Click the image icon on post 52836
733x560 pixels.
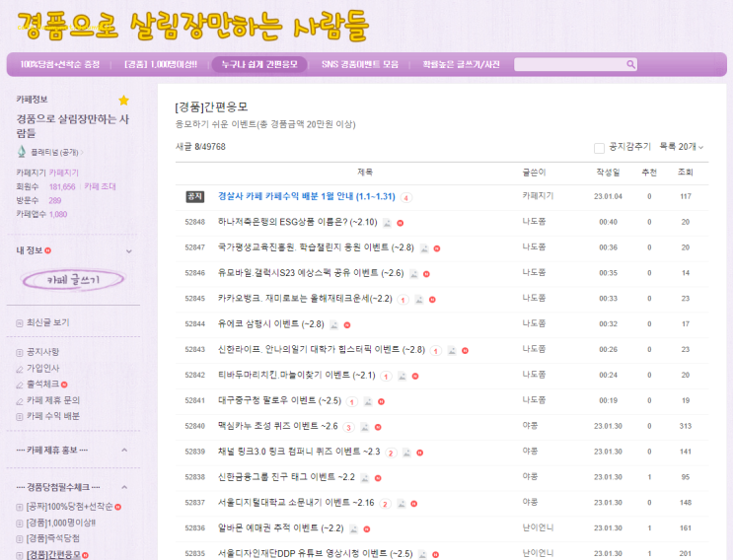click(x=354, y=529)
